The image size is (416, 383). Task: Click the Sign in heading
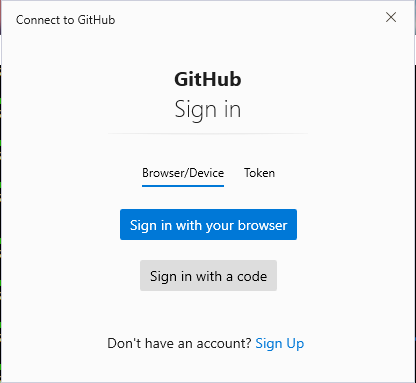click(x=208, y=110)
